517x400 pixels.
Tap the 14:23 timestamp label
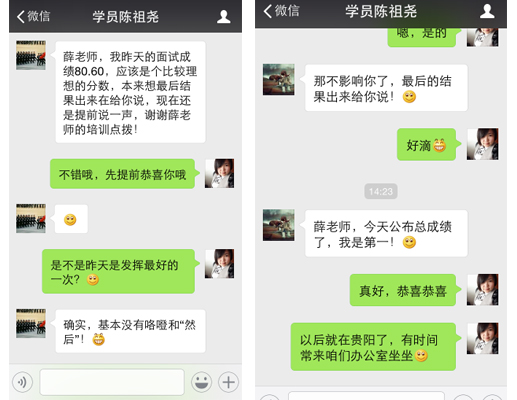click(381, 191)
